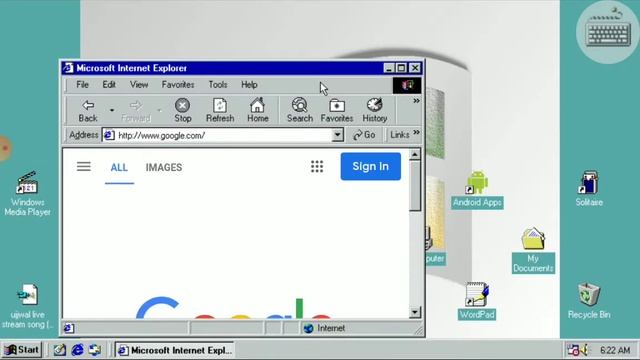Open the Help menu

[249, 85]
